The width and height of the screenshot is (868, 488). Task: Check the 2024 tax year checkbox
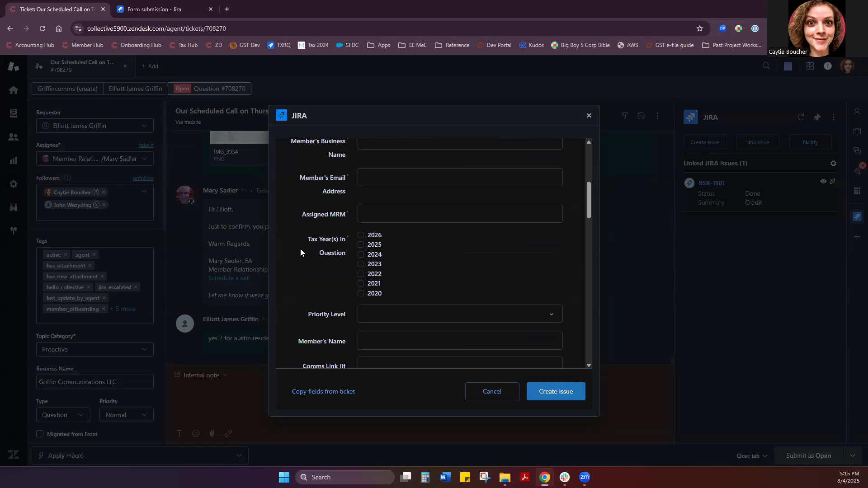[361, 254]
